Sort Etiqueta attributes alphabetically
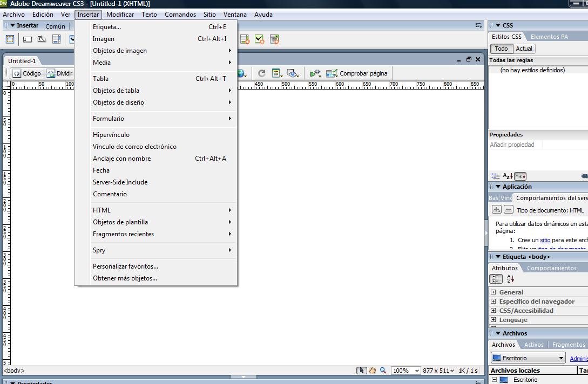This screenshot has width=588, height=384. point(510,278)
